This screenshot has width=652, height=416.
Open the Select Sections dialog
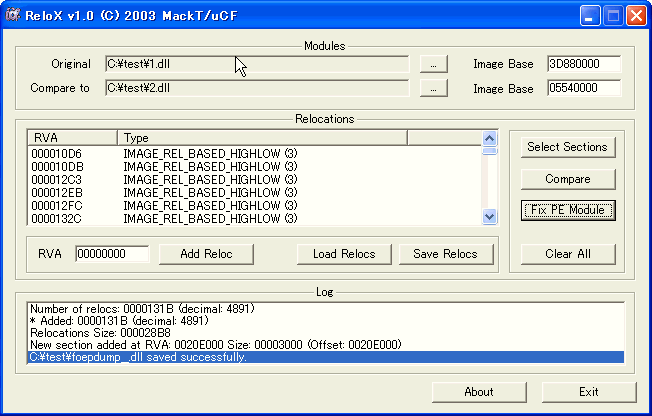point(568,147)
